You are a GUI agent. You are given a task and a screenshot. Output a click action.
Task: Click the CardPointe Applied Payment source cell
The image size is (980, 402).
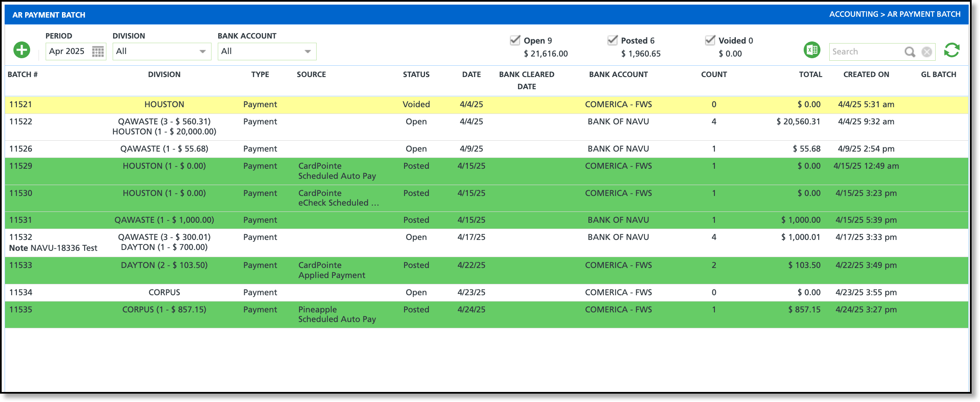(332, 270)
